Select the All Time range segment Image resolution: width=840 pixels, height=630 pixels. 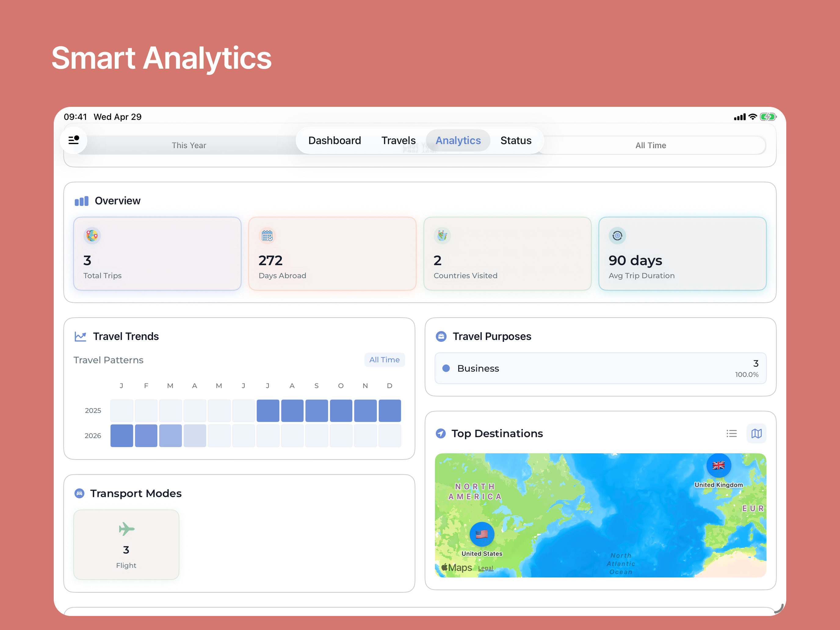click(x=650, y=145)
